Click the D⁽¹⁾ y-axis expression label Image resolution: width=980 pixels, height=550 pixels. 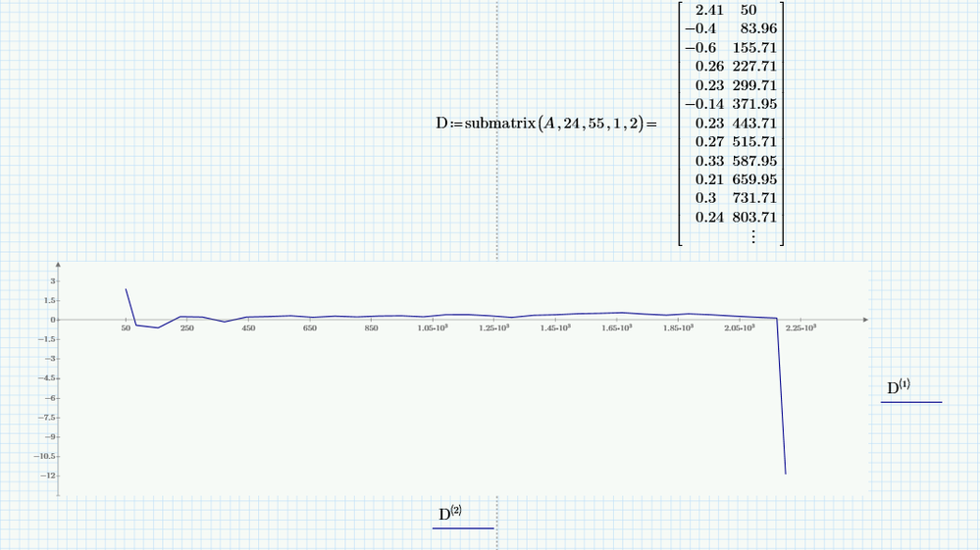(x=899, y=387)
